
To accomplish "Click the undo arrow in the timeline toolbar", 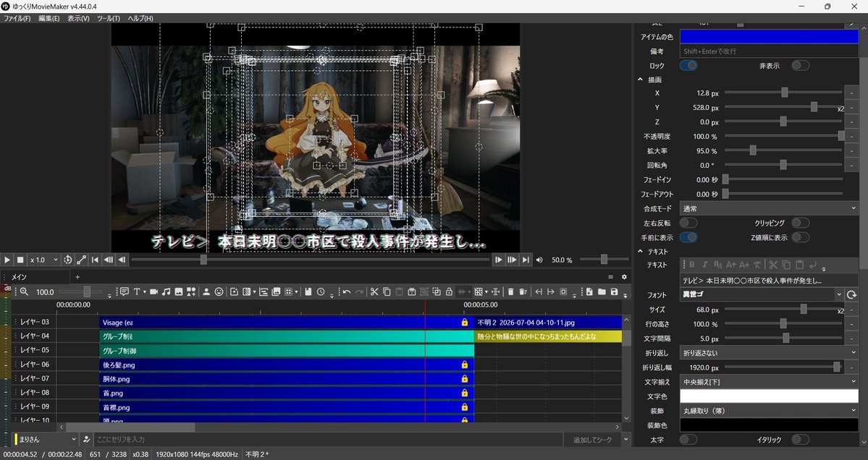I will [x=347, y=292].
